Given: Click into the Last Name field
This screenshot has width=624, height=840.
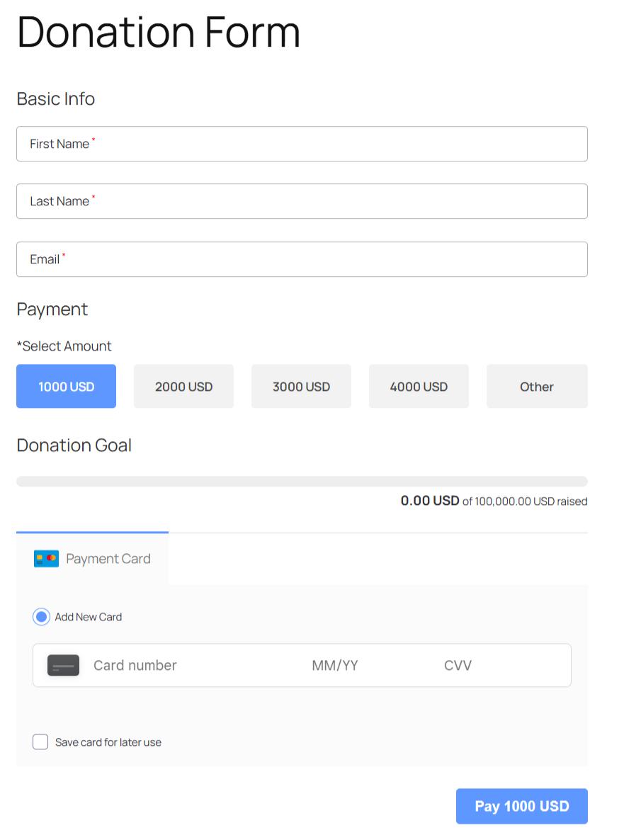Looking at the screenshot, I should (x=302, y=201).
